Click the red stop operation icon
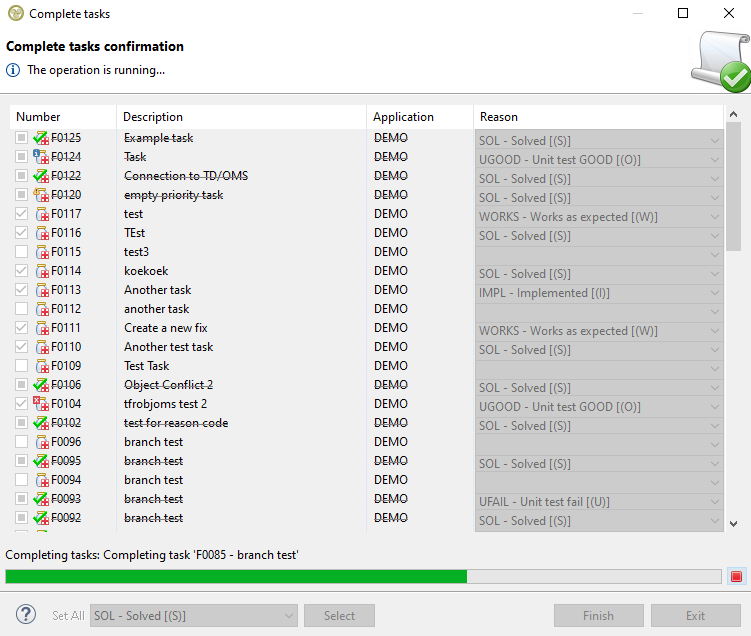 click(736, 576)
